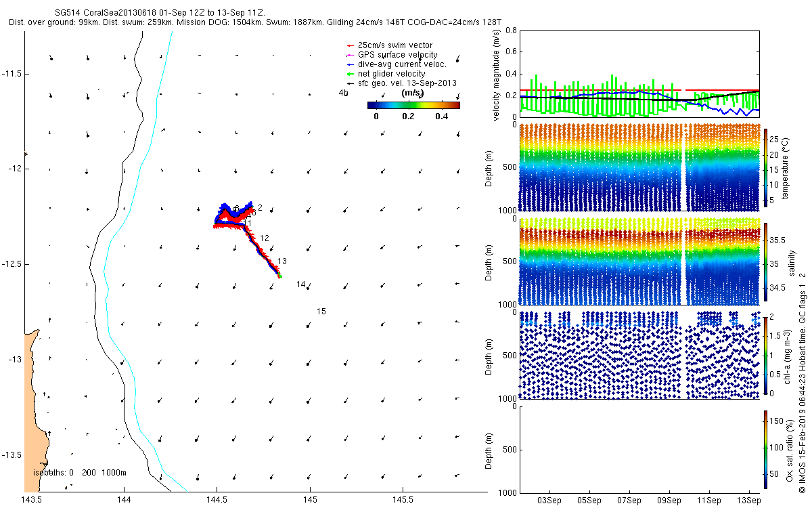Click the '4b' waypoint label

point(343,94)
